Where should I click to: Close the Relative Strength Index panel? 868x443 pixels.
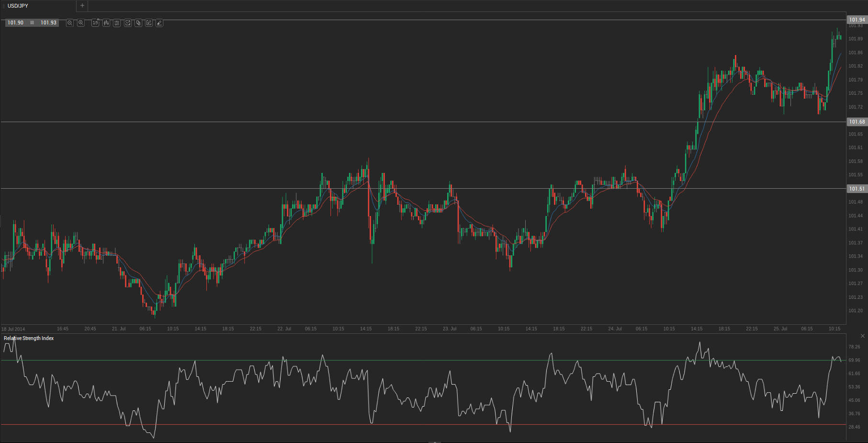862,336
